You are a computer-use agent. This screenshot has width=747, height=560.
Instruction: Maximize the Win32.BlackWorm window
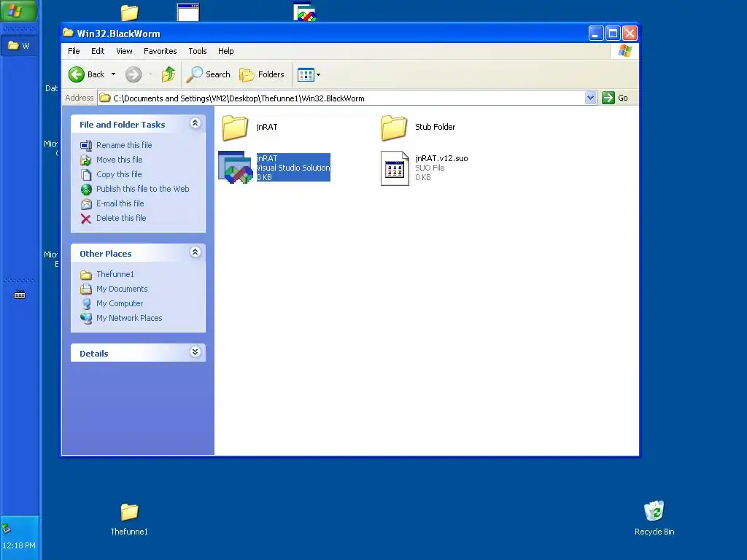point(613,34)
